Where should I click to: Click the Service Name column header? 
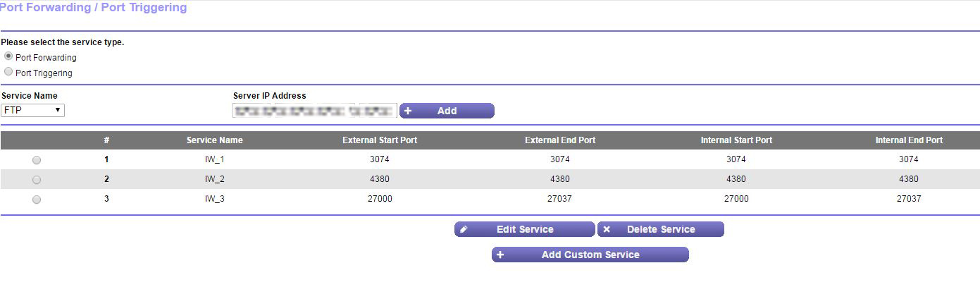(x=214, y=140)
